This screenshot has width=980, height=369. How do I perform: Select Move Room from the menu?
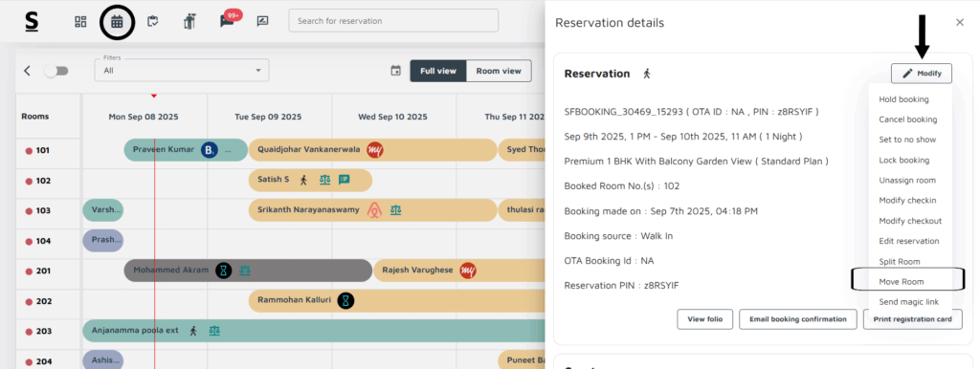click(x=902, y=282)
